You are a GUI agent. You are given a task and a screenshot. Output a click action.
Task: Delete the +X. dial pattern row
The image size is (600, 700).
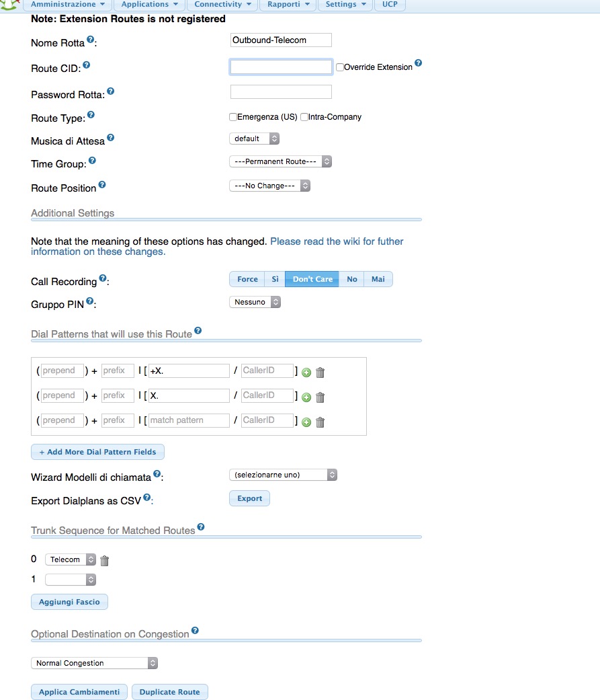(x=320, y=373)
